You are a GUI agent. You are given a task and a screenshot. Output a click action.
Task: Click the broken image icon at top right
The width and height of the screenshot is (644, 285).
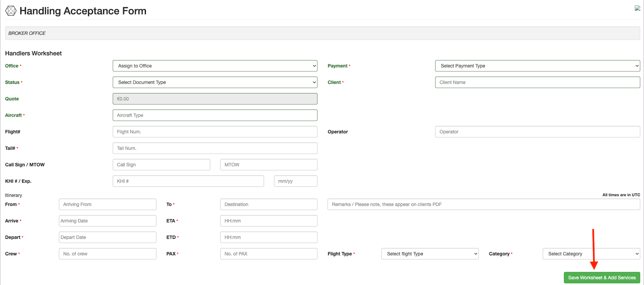637,8
